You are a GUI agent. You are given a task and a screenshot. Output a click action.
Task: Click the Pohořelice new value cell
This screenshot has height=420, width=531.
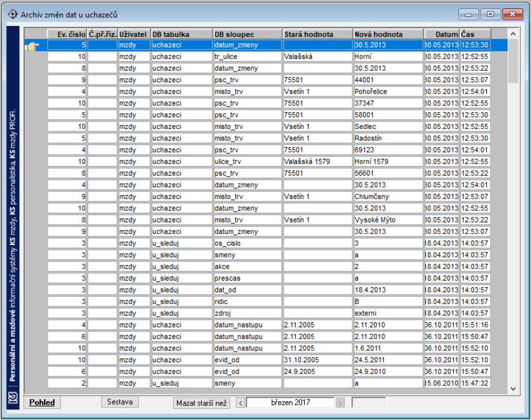pyautogui.click(x=388, y=92)
